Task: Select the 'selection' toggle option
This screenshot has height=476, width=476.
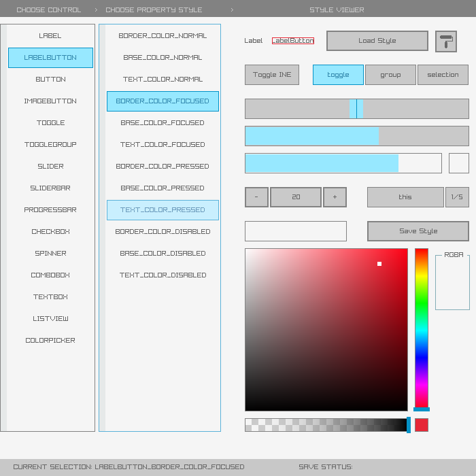Action: click(443, 75)
